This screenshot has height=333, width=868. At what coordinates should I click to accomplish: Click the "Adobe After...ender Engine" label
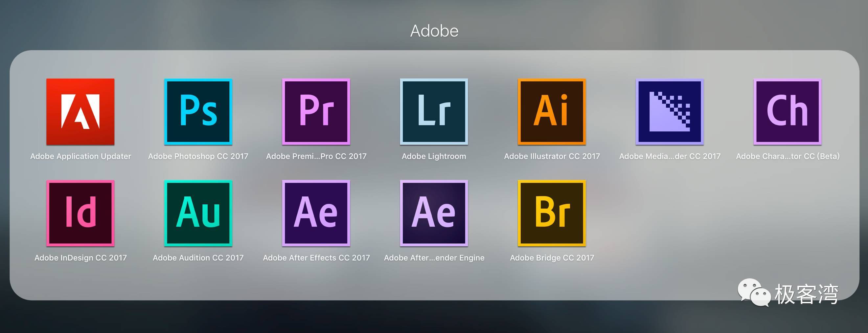pyautogui.click(x=434, y=257)
